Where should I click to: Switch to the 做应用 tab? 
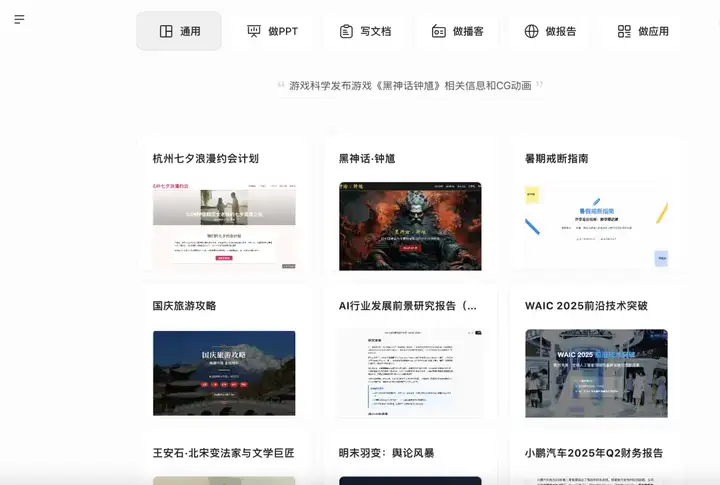click(643, 31)
